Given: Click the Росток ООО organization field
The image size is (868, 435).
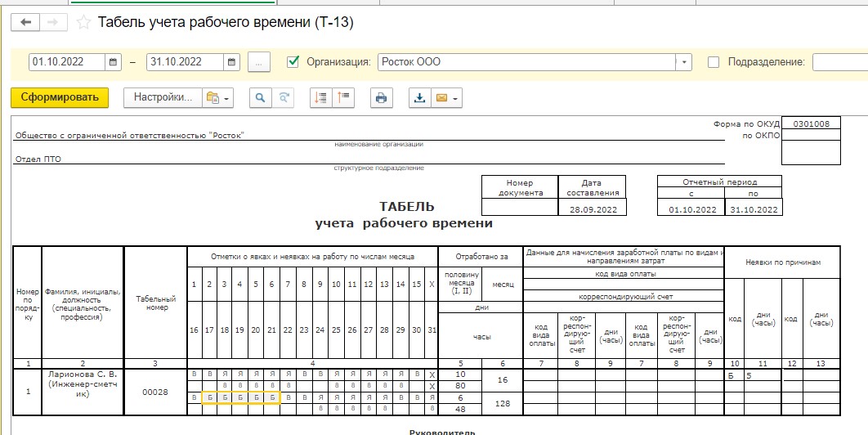Looking at the screenshot, I should [527, 62].
